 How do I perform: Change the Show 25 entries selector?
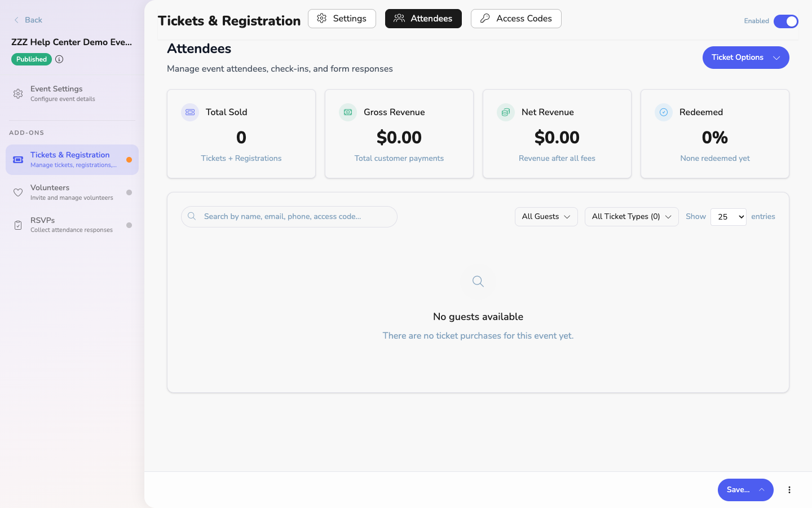coord(729,217)
